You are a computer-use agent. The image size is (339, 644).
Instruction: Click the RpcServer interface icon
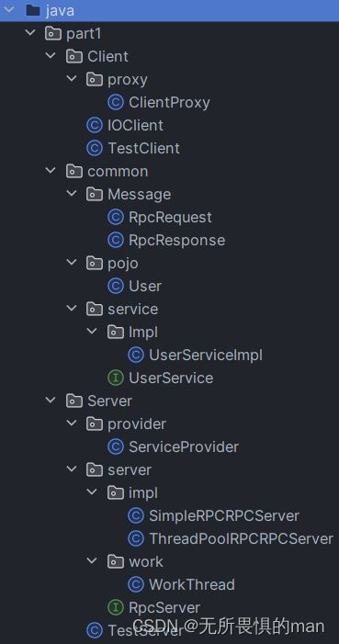click(116, 607)
